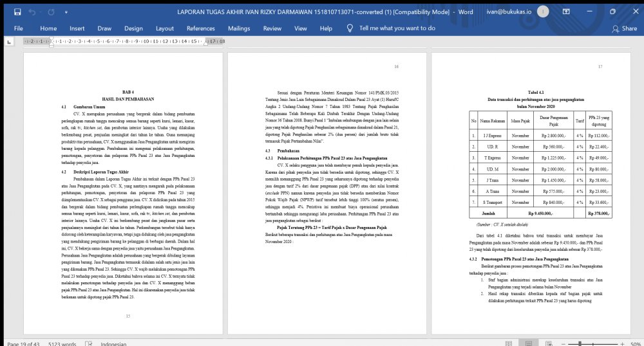Switch to the View ribbon tab
Image resolution: width=644 pixels, height=346 pixels.
[301, 28]
